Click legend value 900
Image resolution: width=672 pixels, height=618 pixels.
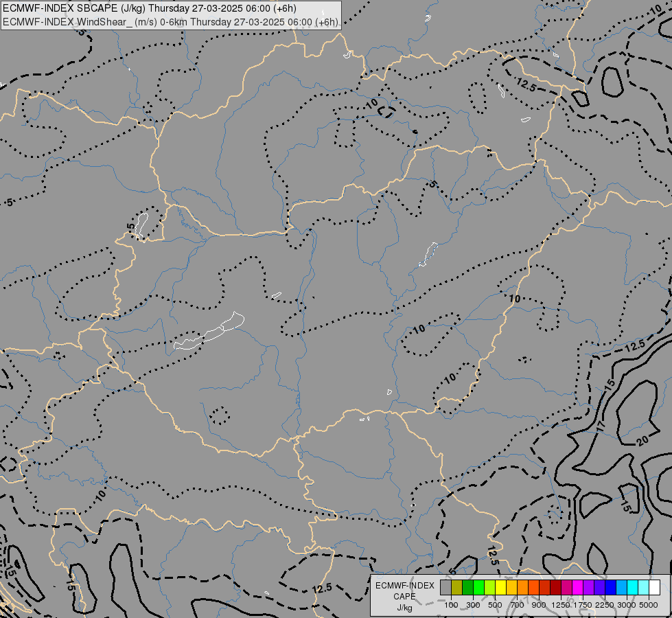point(539,605)
